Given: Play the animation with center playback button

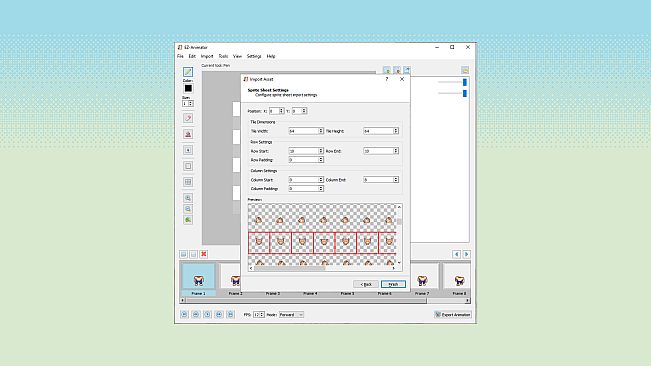Looking at the screenshot, I should click(208, 315).
